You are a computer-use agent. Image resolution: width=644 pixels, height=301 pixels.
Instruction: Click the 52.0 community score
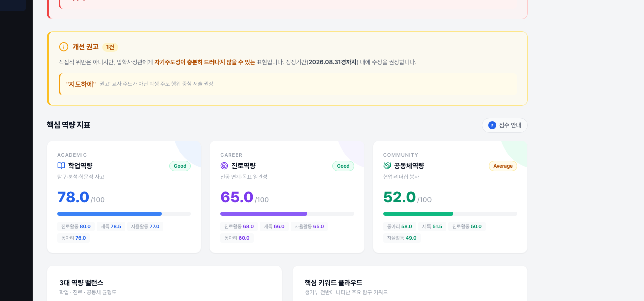(x=399, y=197)
